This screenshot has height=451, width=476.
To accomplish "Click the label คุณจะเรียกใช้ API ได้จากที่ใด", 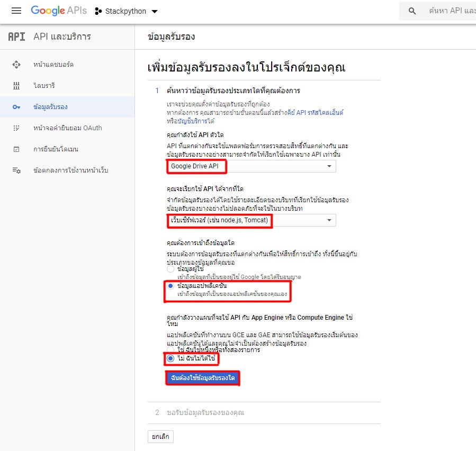I will coord(205,189).
